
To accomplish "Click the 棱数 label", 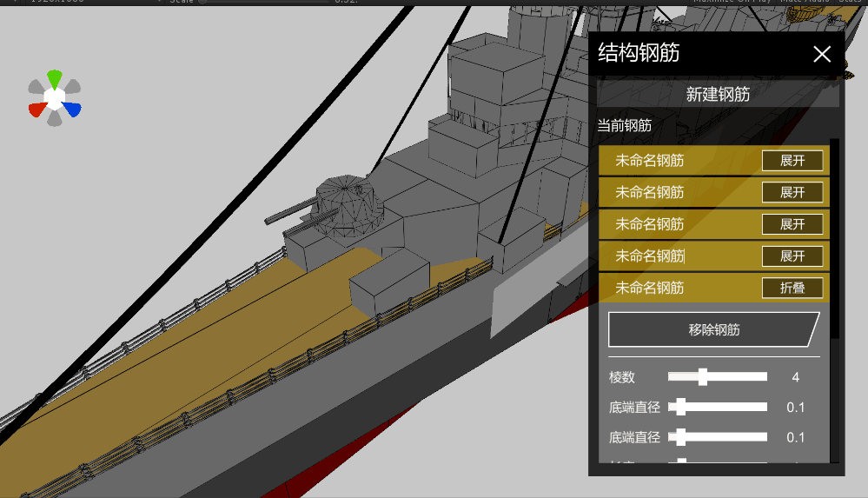I will 621,377.
